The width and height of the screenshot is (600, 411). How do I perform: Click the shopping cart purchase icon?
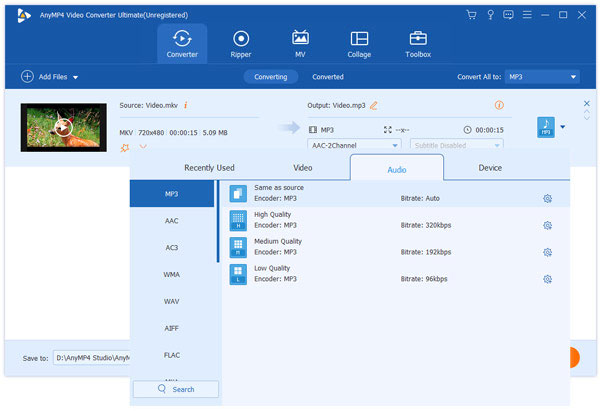click(471, 15)
